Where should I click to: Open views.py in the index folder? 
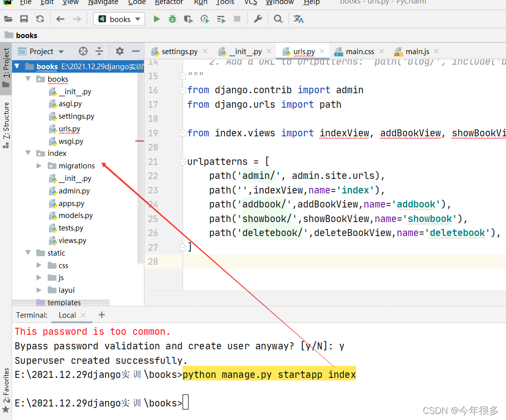click(x=72, y=241)
